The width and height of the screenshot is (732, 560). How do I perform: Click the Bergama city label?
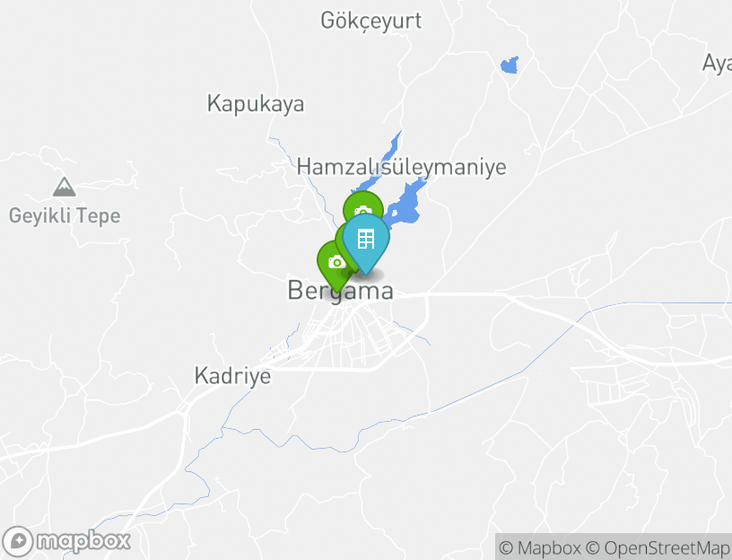340,291
